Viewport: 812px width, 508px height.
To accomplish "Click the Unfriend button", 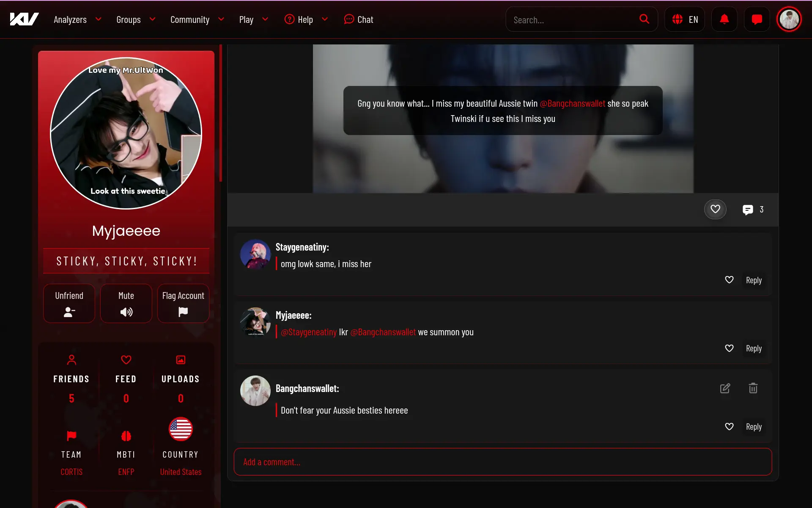I will [69, 304].
